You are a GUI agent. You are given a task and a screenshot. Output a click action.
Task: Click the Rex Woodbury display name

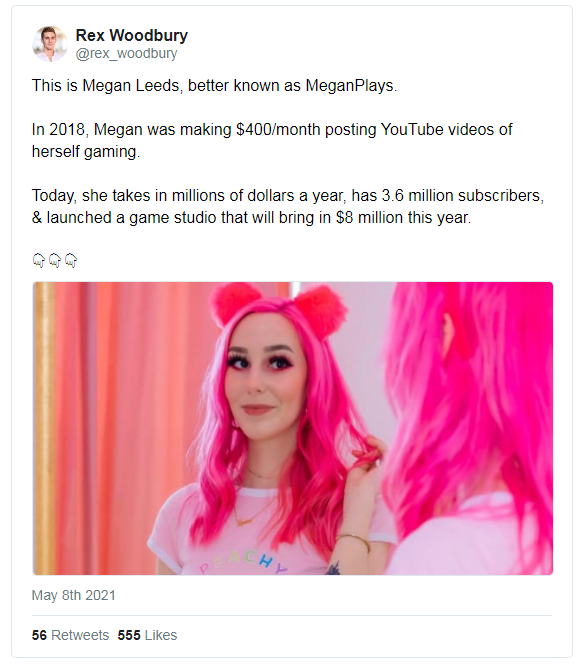coord(131,35)
